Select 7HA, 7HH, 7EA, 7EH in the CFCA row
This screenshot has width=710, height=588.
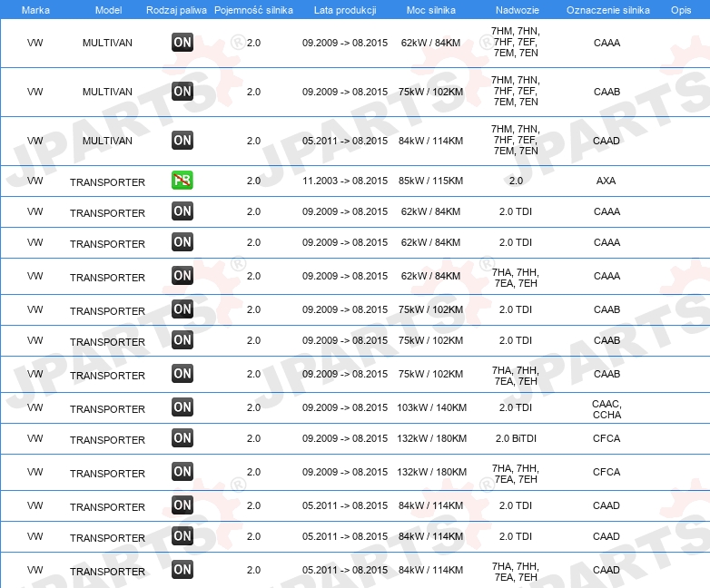tap(516, 474)
